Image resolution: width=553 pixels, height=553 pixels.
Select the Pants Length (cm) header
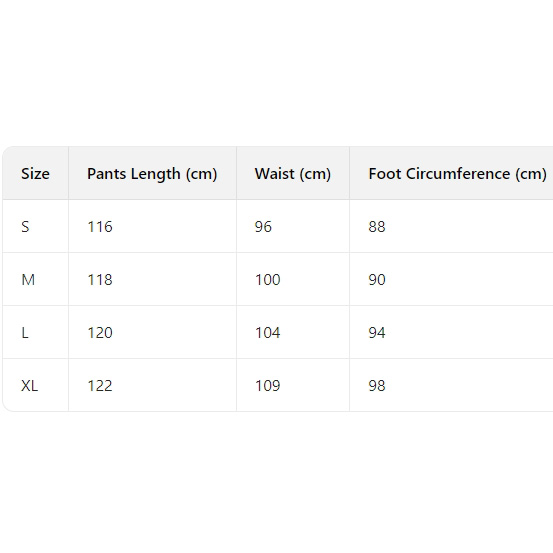tap(152, 174)
